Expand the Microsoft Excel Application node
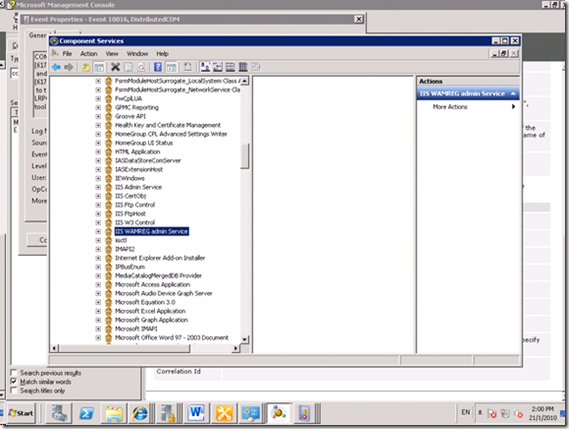 pyautogui.click(x=98, y=311)
